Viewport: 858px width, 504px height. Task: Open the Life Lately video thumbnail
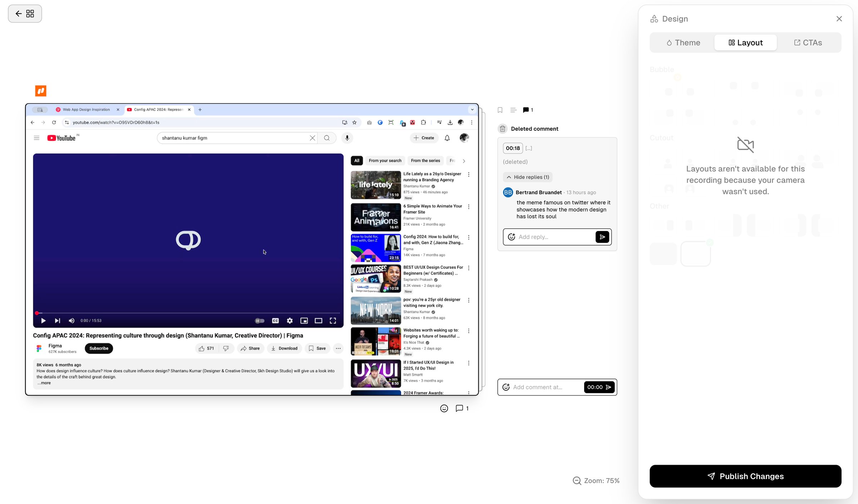pos(376,185)
